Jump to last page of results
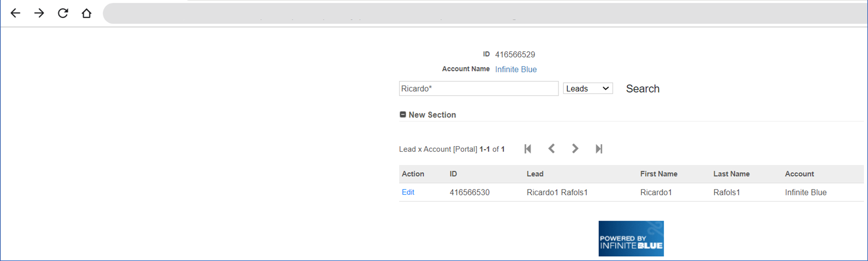This screenshot has width=868, height=261. click(x=599, y=149)
